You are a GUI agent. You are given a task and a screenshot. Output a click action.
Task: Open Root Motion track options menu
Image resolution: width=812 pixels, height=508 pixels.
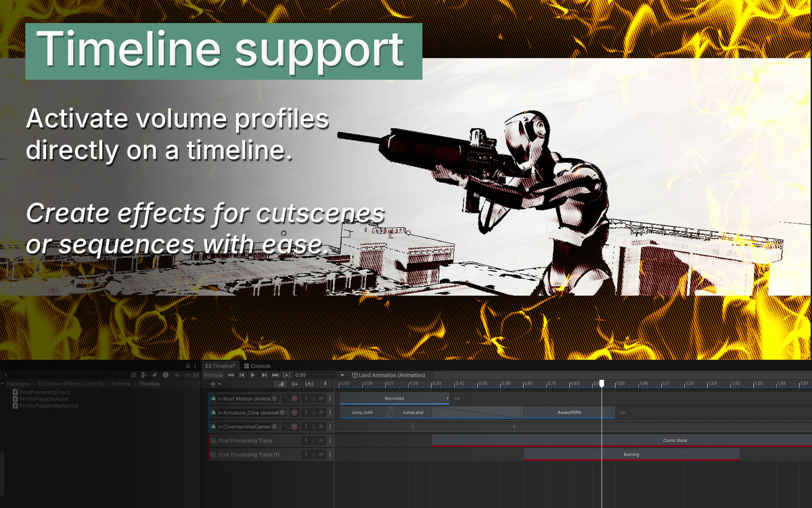click(x=330, y=399)
